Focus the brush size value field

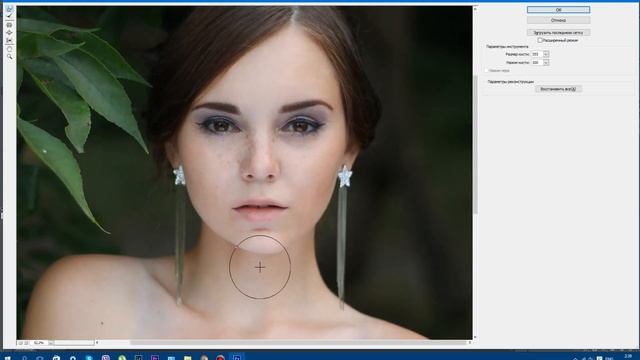537,54
